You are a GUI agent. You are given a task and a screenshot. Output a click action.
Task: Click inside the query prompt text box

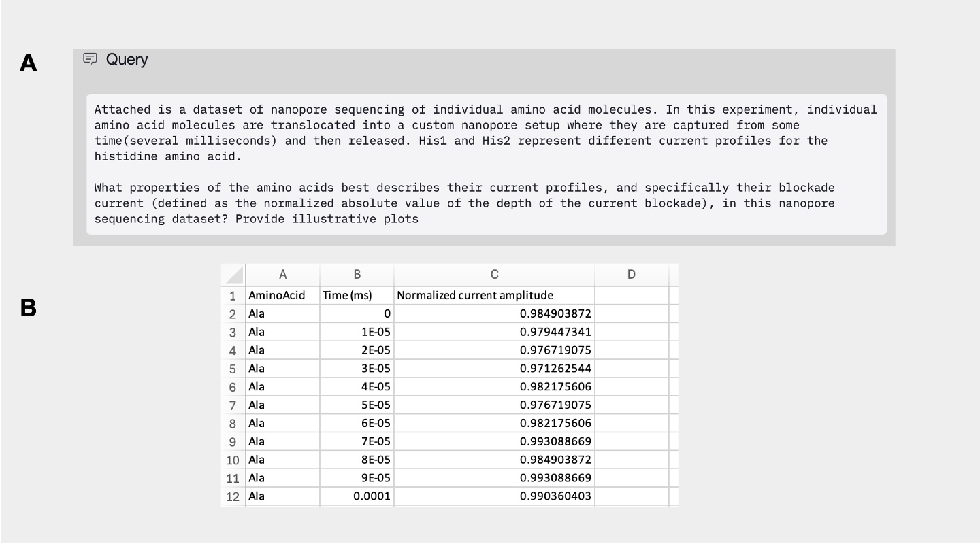pos(487,164)
